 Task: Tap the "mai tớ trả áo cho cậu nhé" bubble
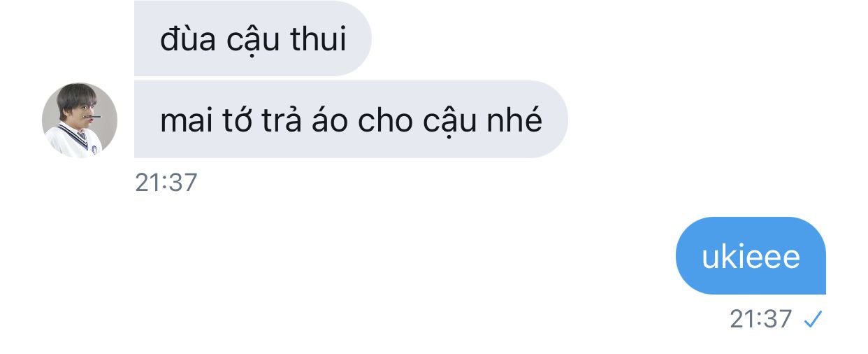[x=351, y=120]
